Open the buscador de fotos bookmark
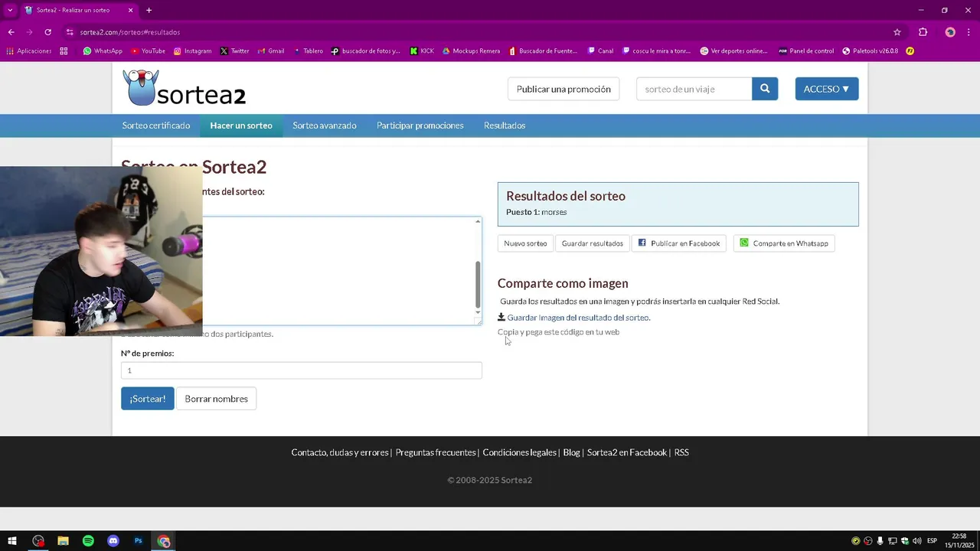This screenshot has height=551, width=980. tap(365, 51)
